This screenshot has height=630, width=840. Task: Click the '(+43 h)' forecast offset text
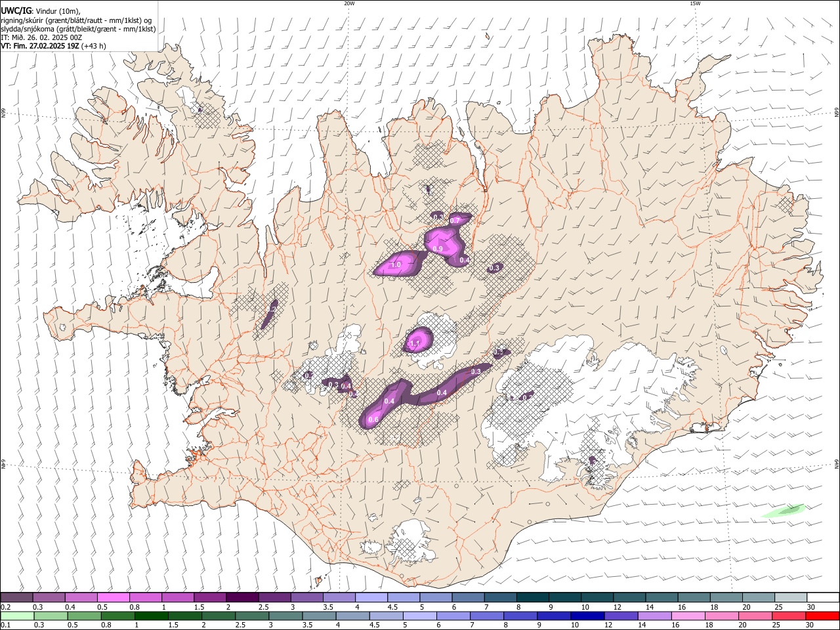[94, 46]
